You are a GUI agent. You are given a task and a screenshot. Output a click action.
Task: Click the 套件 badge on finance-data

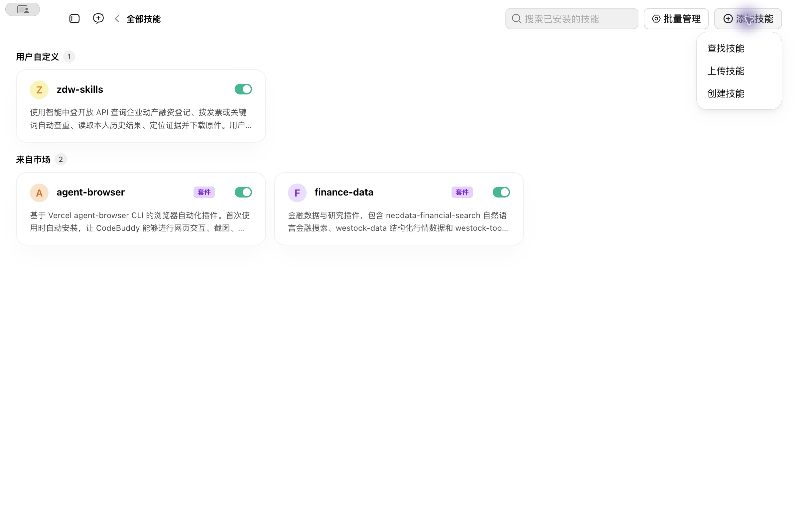point(462,193)
